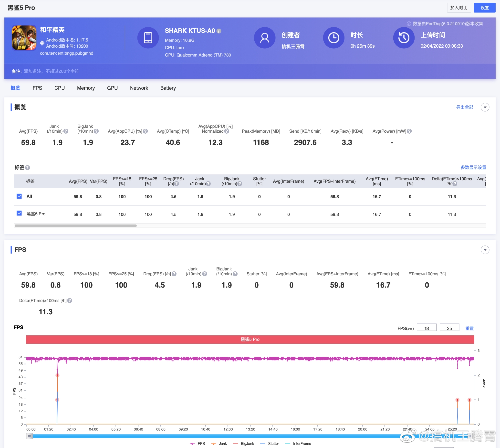
Task: Click the device tablet icon
Action: click(x=148, y=38)
